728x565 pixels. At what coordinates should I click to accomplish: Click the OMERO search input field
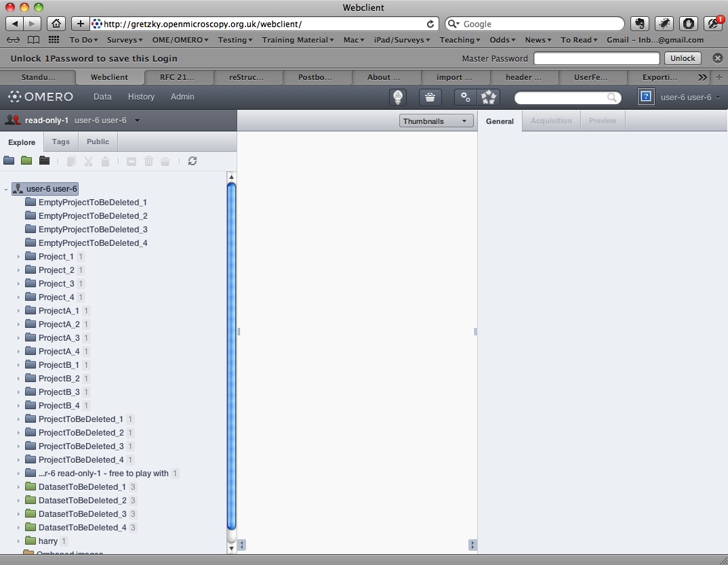pyautogui.click(x=561, y=98)
